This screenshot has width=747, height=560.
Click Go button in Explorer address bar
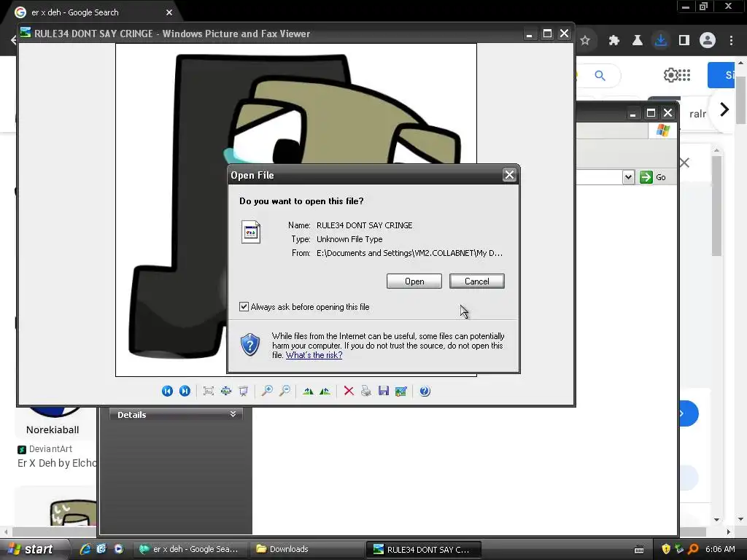click(653, 177)
